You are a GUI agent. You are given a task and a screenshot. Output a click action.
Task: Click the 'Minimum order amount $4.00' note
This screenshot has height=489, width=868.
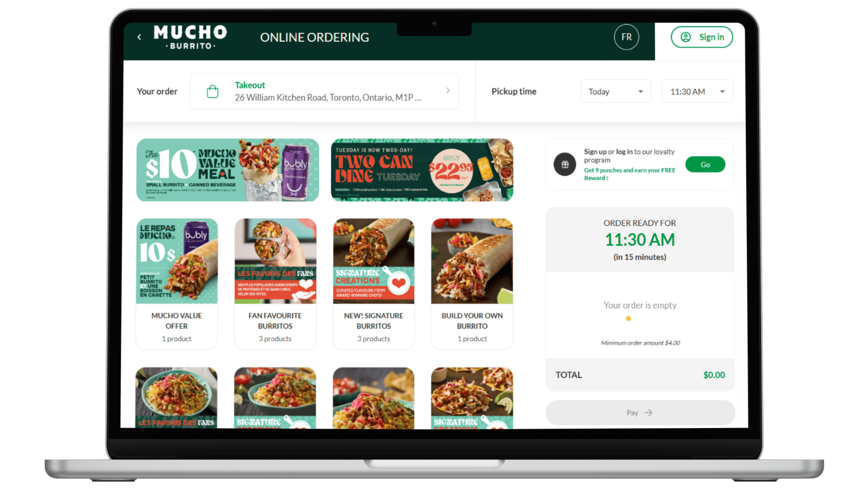click(640, 343)
